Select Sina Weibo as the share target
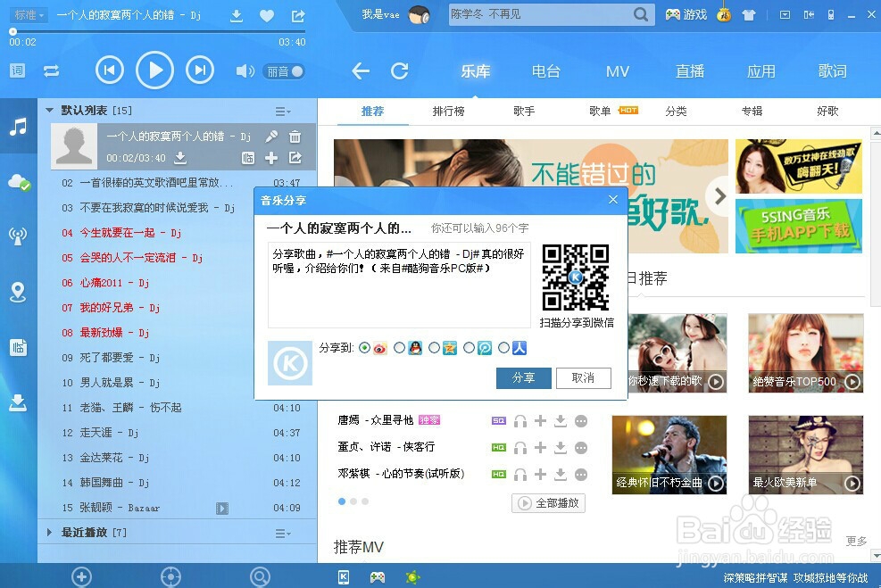The image size is (881, 588). coord(365,348)
